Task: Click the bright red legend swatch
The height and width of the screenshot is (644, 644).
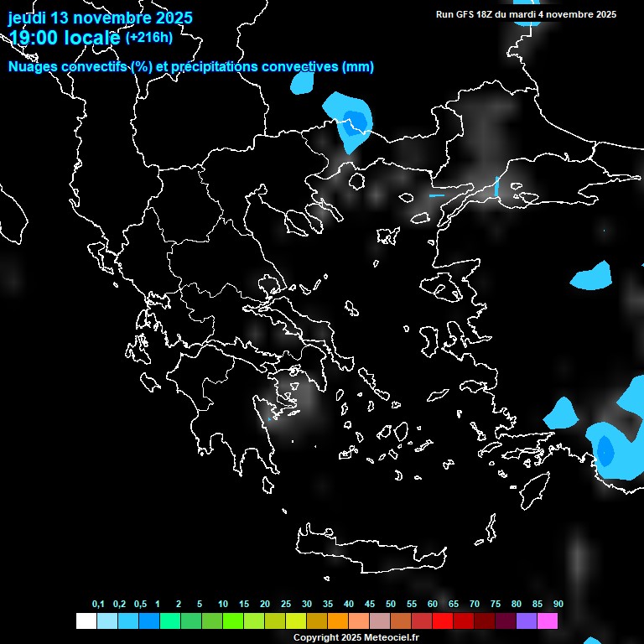Action: coord(443,621)
